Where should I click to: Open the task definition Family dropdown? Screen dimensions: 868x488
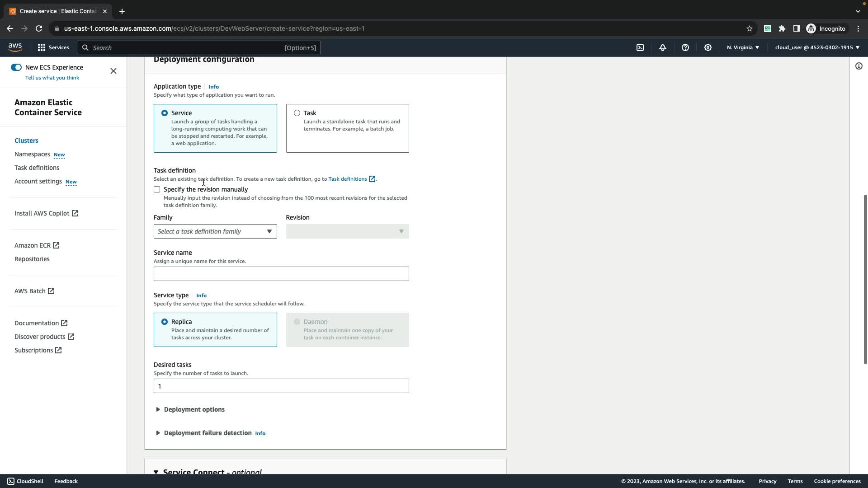point(215,231)
